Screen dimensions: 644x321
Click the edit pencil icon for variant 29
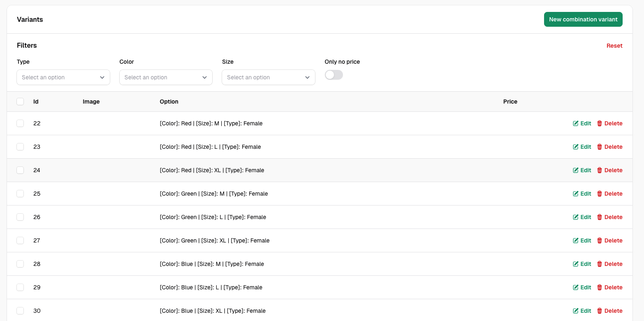tap(576, 287)
